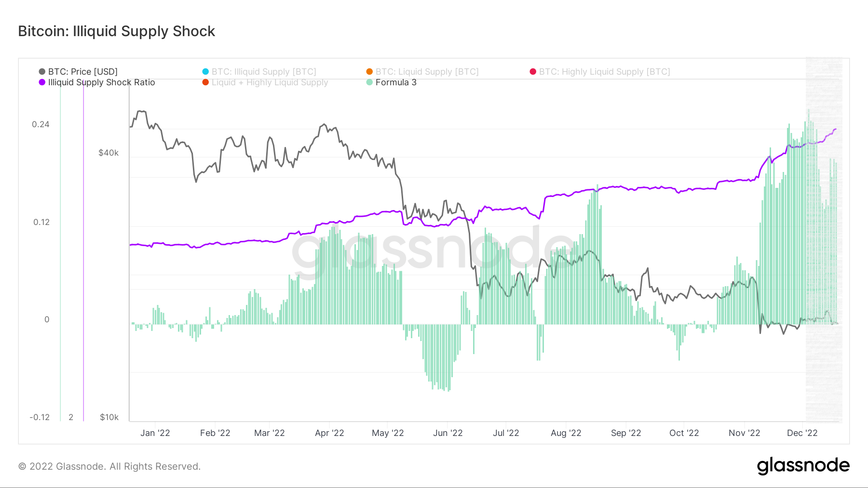The width and height of the screenshot is (868, 488).
Task: Click the purple Shock Ratio color dot
Action: click(42, 82)
